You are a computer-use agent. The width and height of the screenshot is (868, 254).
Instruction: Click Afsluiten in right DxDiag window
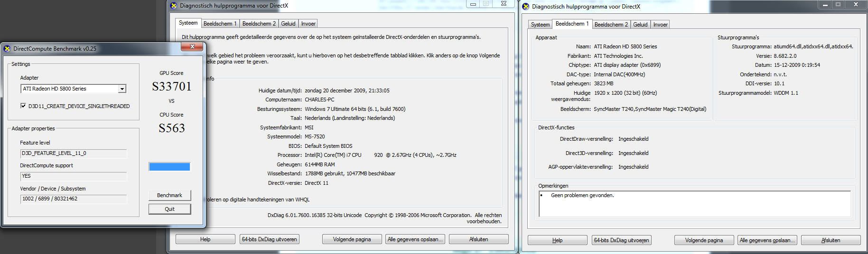pyautogui.click(x=831, y=240)
